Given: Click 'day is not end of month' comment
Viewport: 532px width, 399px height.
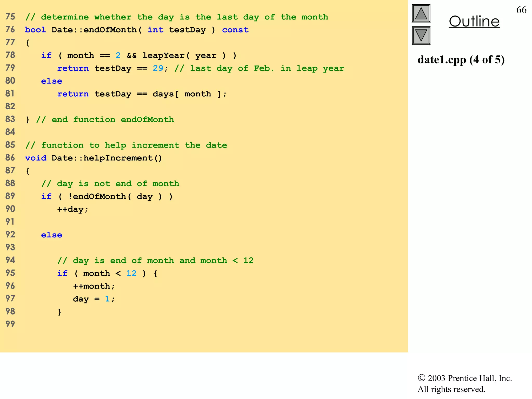Looking at the screenshot, I should pos(110,184).
